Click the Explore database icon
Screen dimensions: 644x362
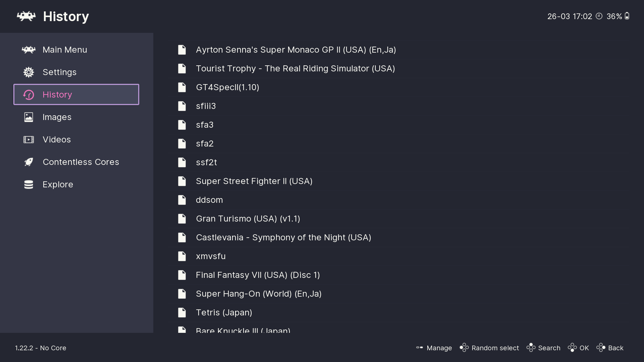(29, 184)
